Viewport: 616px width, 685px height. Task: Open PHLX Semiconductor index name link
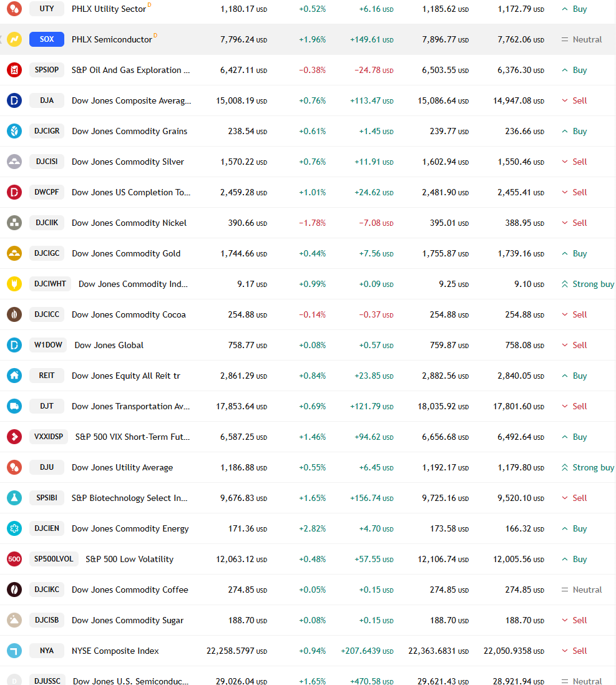coord(112,39)
